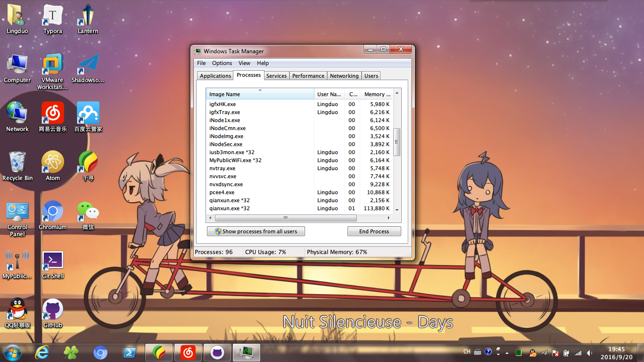644x362 pixels.
Task: Select the Shadowsocks paper plane shortcut
Action: click(88, 68)
